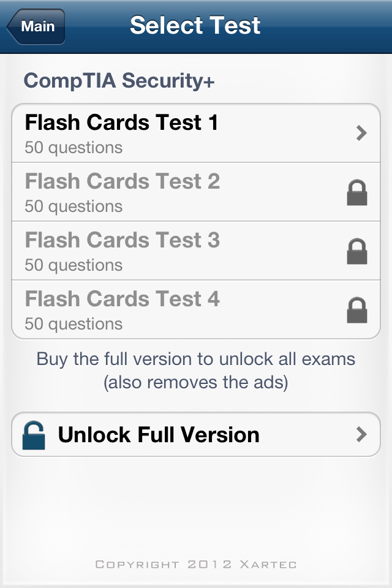
Task: Select the Flash Cards Test 3 label
Action: (123, 241)
